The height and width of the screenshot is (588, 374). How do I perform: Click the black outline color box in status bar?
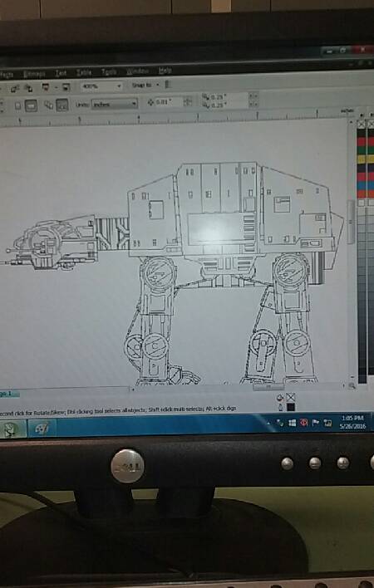point(291,407)
